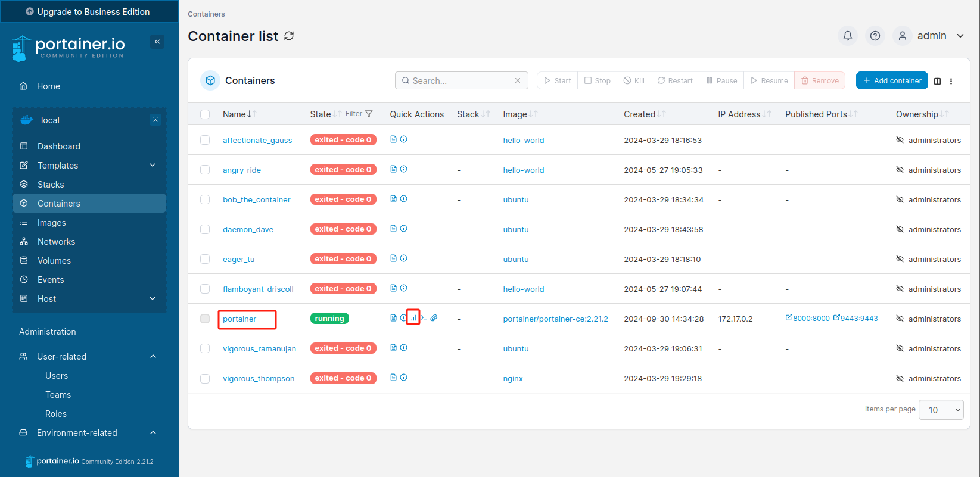Expand the Templates submenu chevron

coord(153,165)
